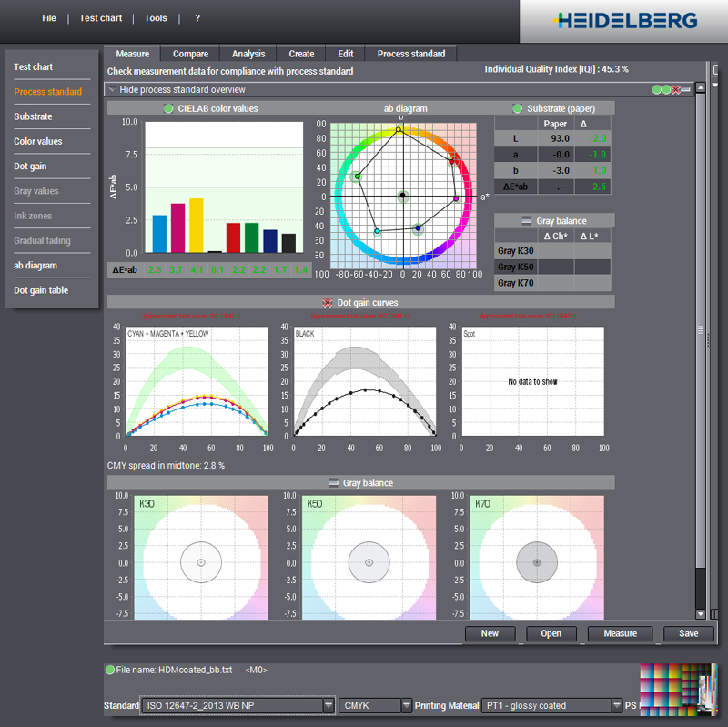Toggle the first green indicator in the overview header
Viewport: 728px width, 727px height.
click(x=656, y=90)
